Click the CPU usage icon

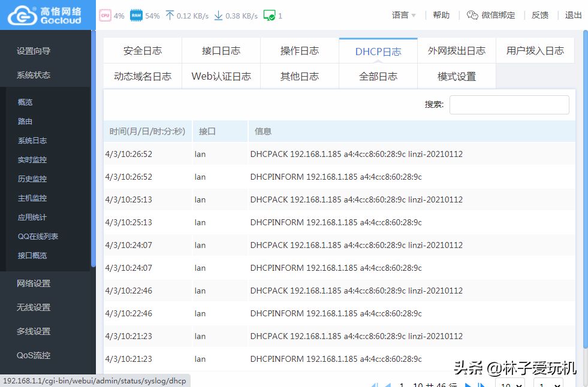click(x=105, y=16)
